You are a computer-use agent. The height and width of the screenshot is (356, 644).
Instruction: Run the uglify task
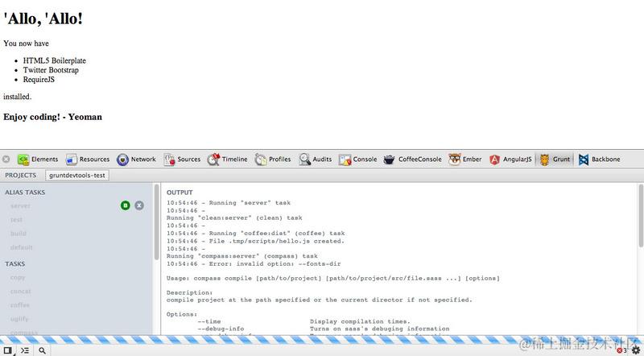click(19, 319)
